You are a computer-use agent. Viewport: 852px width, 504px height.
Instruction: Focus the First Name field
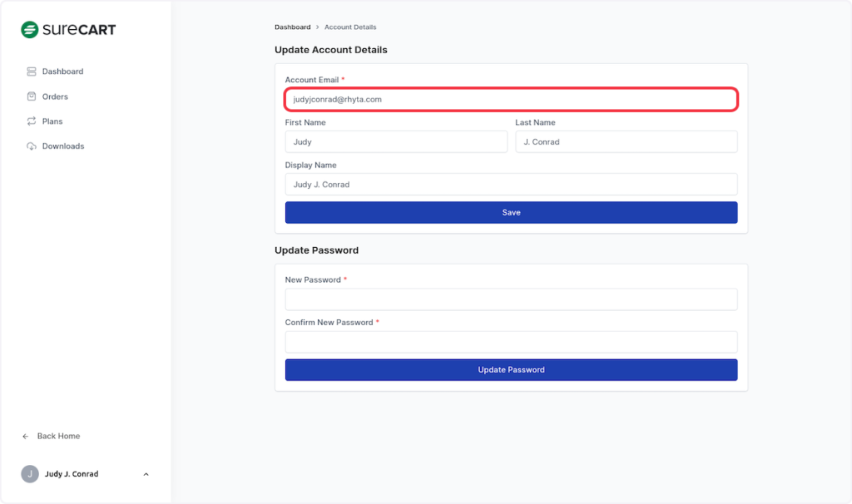click(395, 142)
